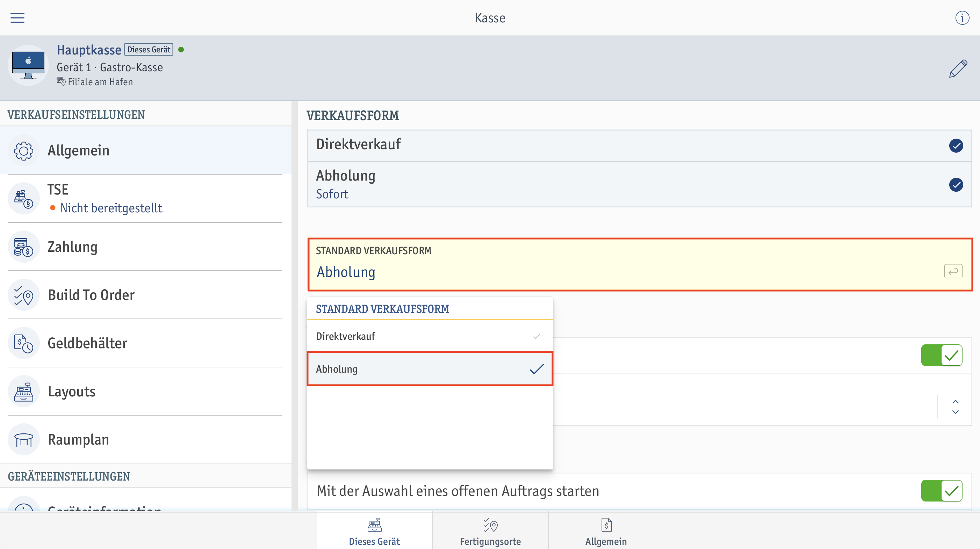This screenshot has height=549, width=980.
Task: Select Direktverkauf in the dropdown list
Action: tap(430, 336)
